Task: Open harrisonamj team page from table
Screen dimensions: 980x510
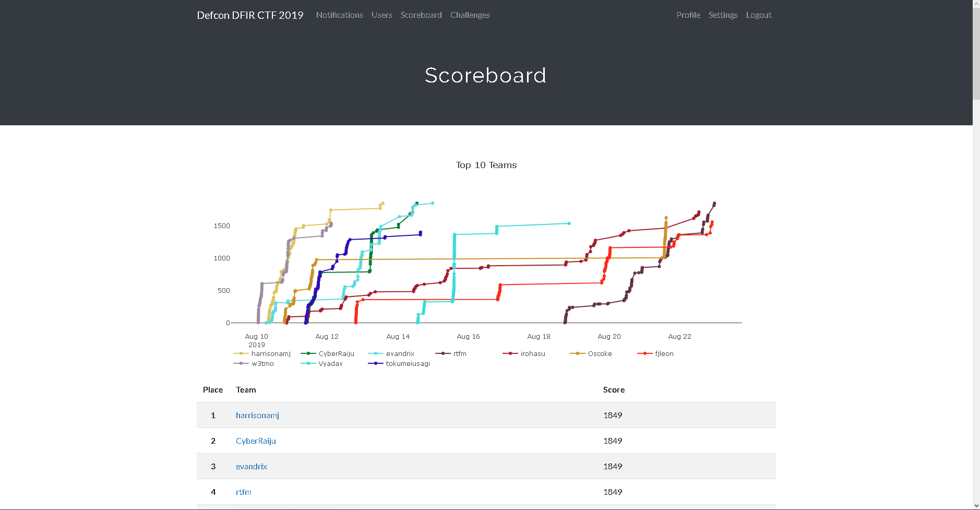Action: 257,416
